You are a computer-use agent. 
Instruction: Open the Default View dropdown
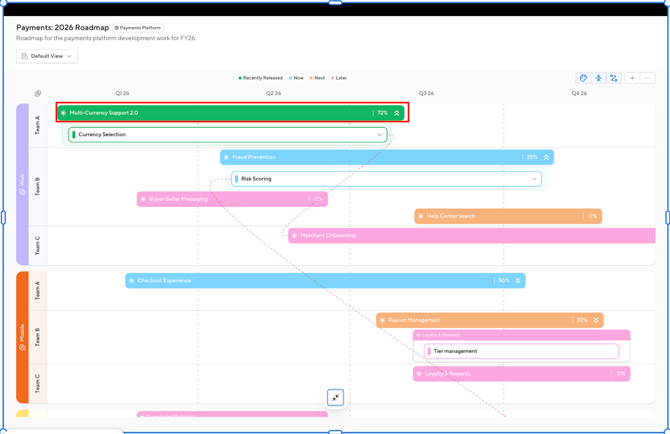tap(47, 56)
